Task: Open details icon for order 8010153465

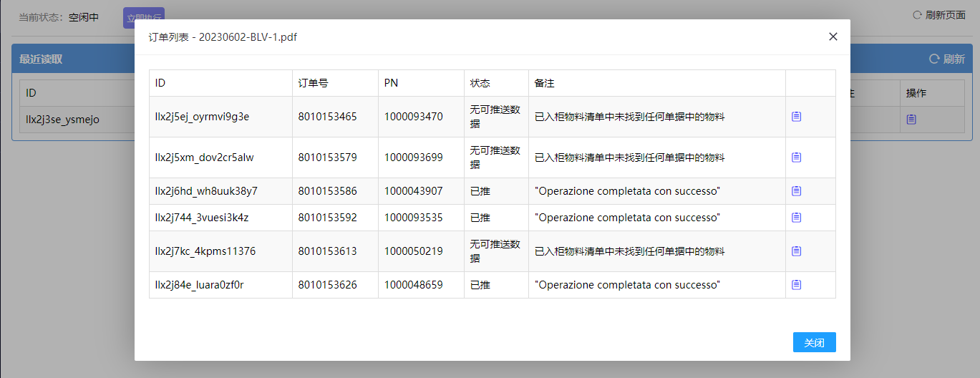Action: pyautogui.click(x=796, y=117)
